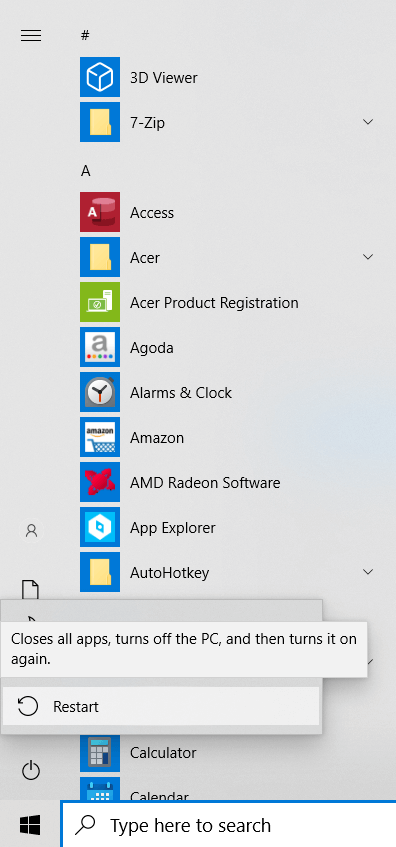Click the Power button in sidebar

tap(31, 770)
